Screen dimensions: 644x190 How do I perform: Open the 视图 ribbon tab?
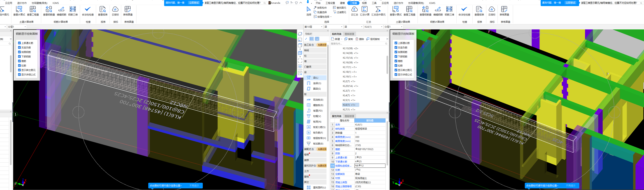click(x=364, y=3)
